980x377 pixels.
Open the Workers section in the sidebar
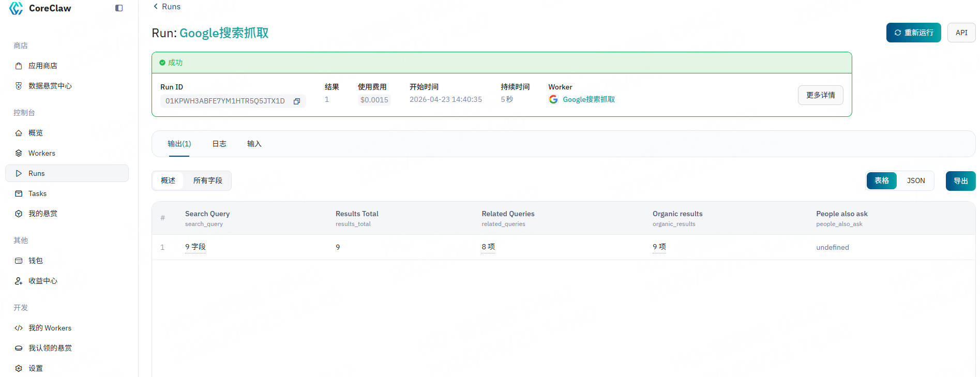pyautogui.click(x=41, y=154)
